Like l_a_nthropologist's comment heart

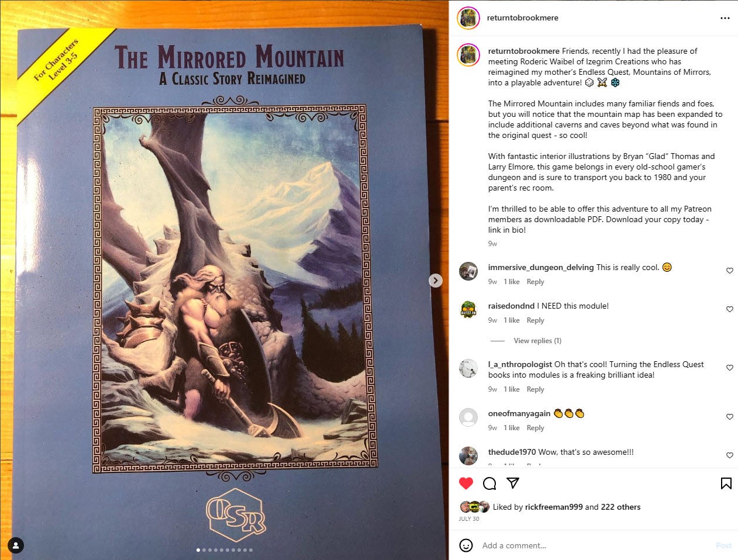tap(730, 368)
